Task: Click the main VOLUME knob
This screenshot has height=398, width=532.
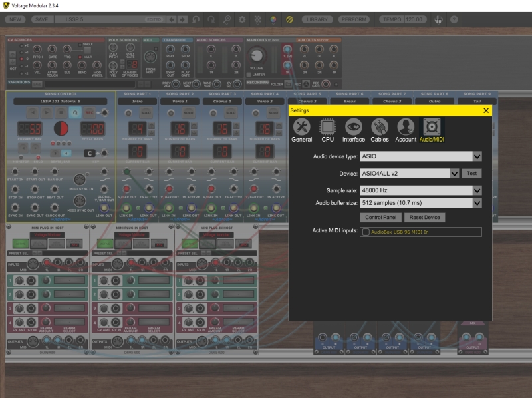Action: [x=257, y=55]
